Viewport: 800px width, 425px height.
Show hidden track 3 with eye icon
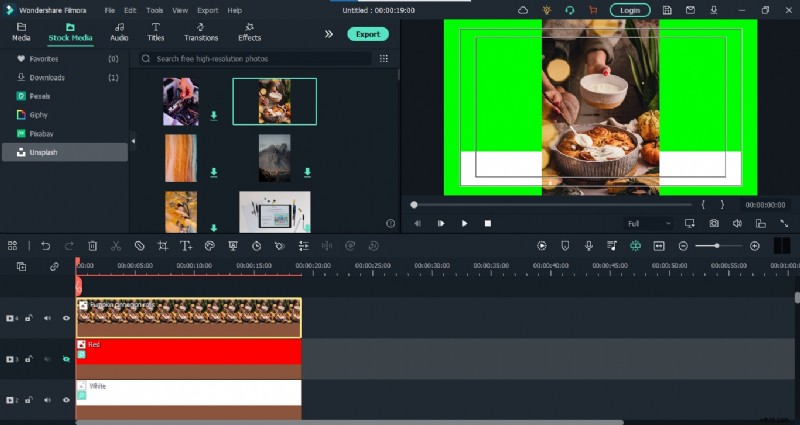point(66,359)
